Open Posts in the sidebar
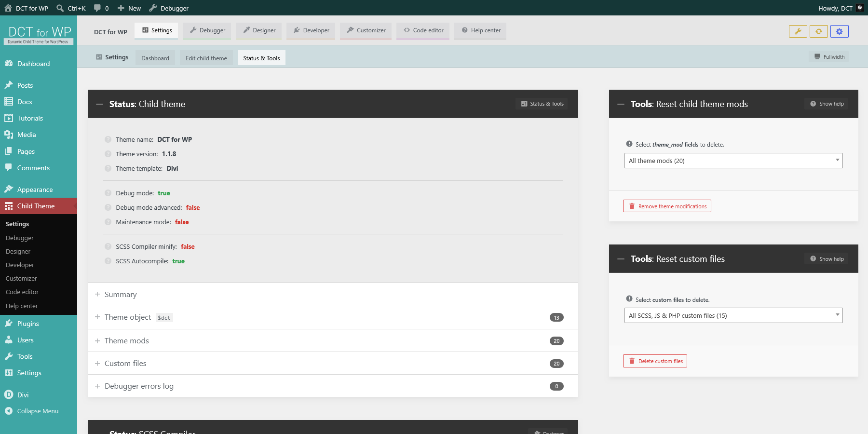Image resolution: width=868 pixels, height=434 pixels. pyautogui.click(x=39, y=85)
